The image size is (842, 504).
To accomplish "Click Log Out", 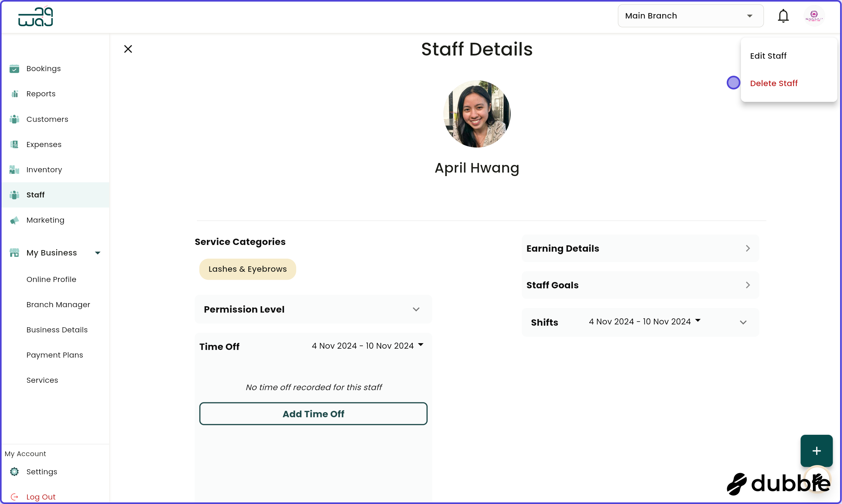I will pos(41,496).
